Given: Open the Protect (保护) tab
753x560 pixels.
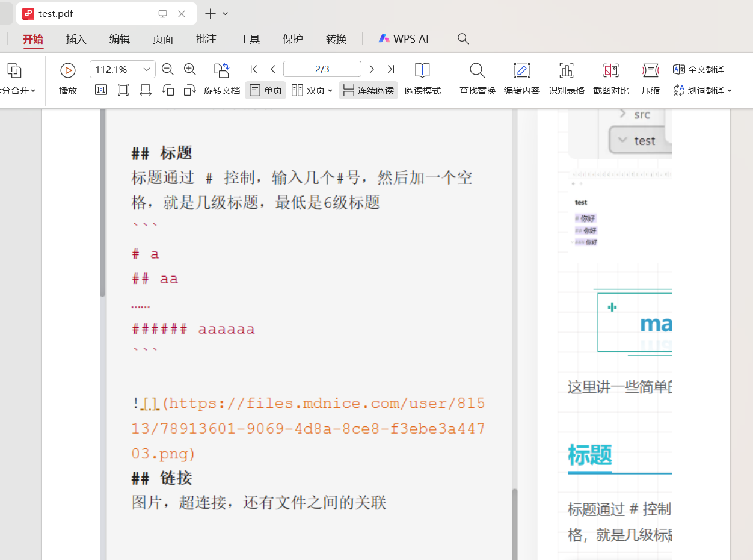Looking at the screenshot, I should pyautogui.click(x=293, y=39).
